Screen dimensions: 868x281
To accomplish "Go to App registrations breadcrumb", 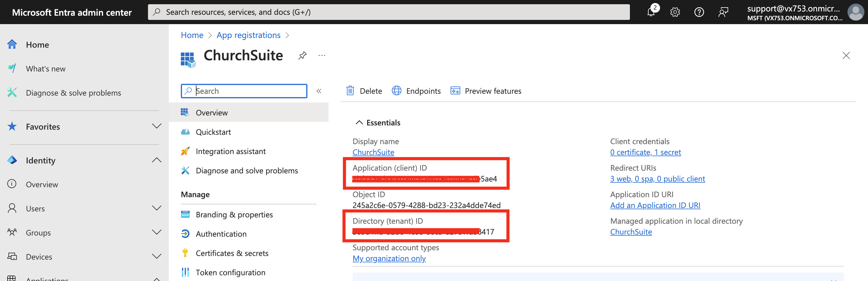I will tap(248, 35).
